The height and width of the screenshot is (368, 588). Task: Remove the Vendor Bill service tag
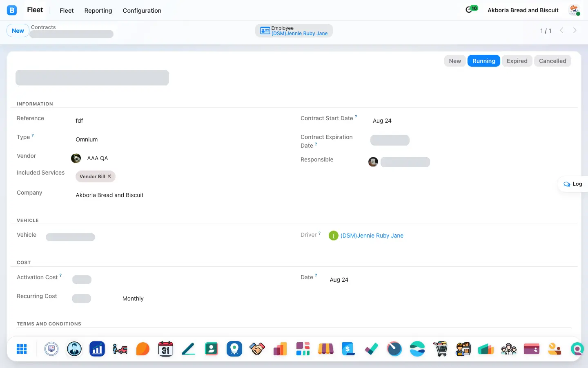(109, 176)
